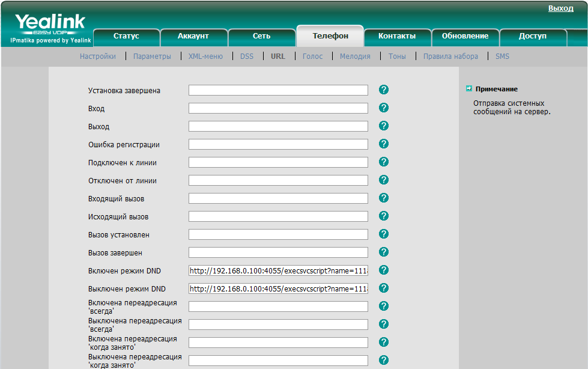
Task: Click the 'Отправка системных сообщений' note text
Action: 512,108
